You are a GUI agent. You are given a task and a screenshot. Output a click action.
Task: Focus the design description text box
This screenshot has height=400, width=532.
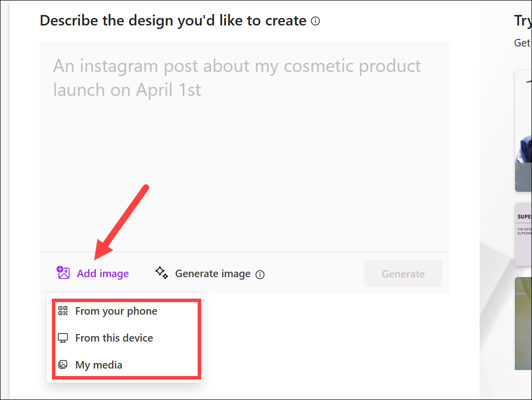[244, 147]
